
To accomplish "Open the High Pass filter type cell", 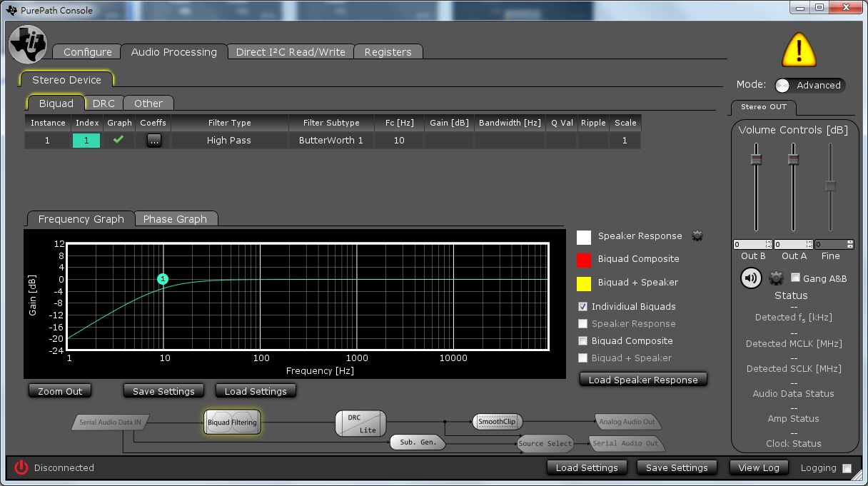I will coord(228,141).
